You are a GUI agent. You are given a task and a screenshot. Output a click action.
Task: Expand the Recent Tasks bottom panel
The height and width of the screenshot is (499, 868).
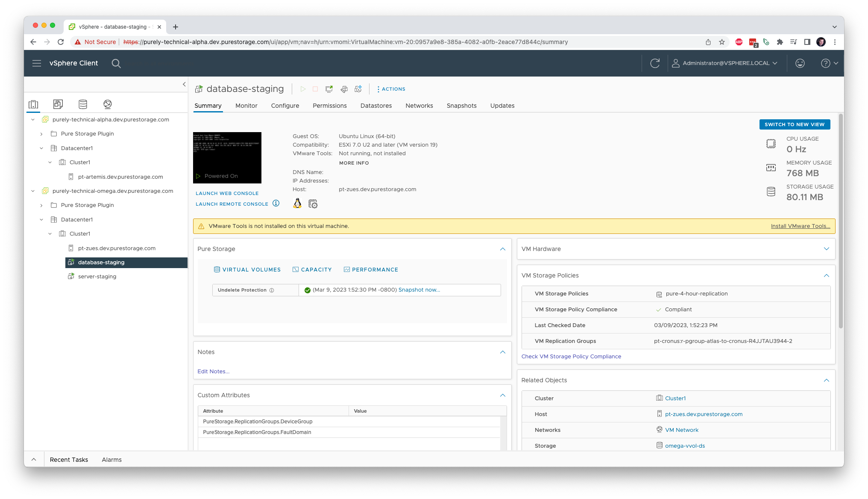coord(34,460)
